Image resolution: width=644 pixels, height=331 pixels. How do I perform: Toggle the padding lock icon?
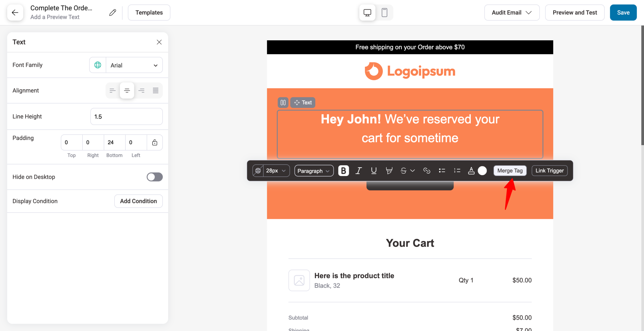coord(155,142)
